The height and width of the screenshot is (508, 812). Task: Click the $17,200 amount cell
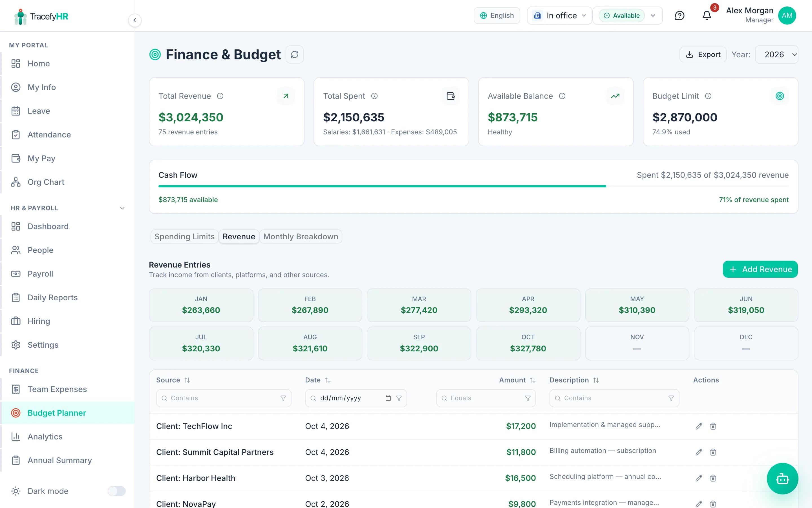[x=521, y=426]
